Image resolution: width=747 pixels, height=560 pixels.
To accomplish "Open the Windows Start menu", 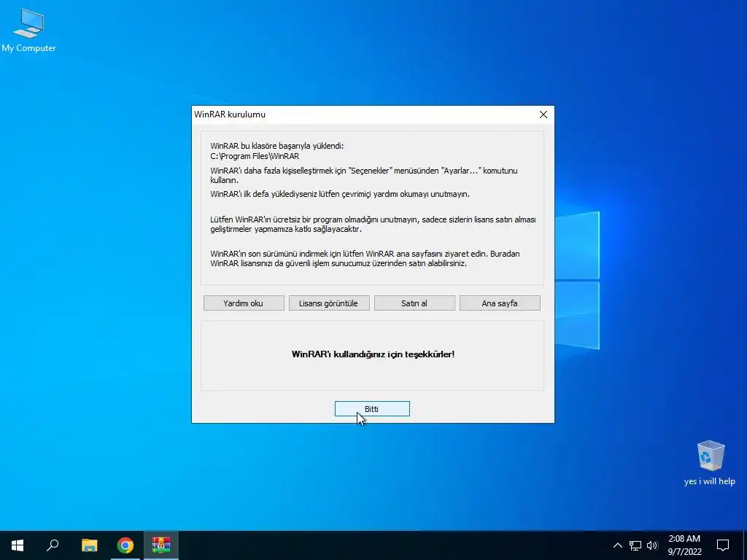I will click(x=18, y=545).
